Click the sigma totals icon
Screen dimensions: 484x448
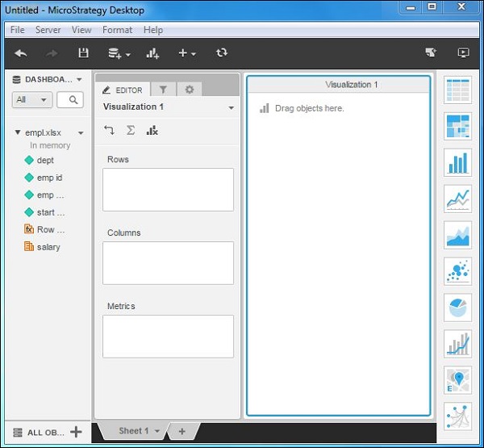click(131, 130)
